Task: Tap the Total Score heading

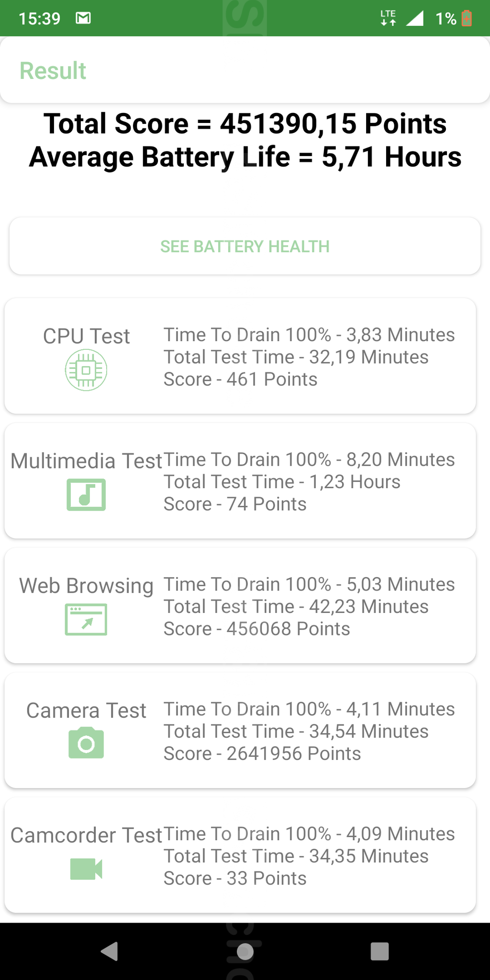Action: pos(245,123)
